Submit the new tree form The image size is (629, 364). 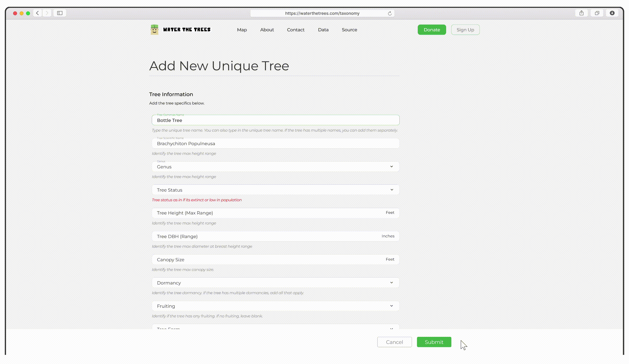pos(434,342)
